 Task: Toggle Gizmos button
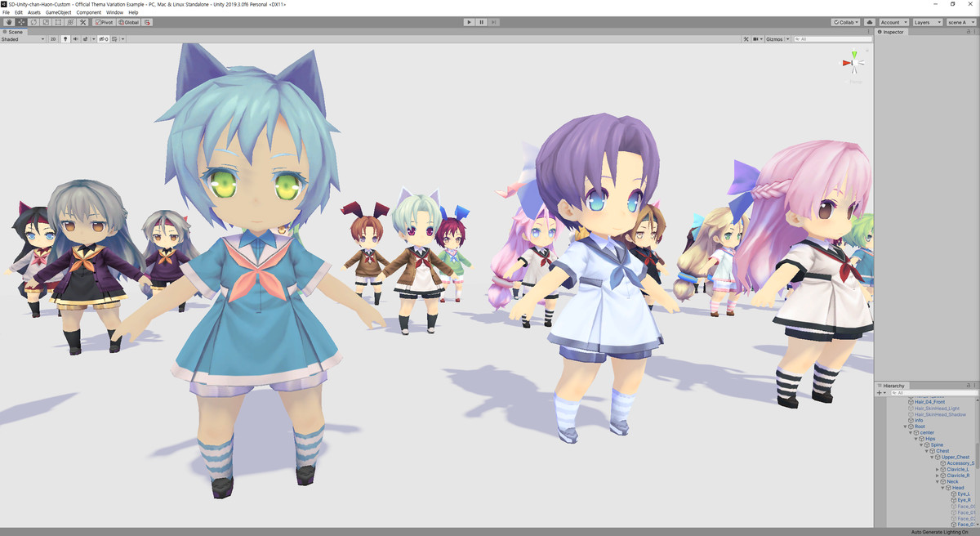tap(775, 39)
